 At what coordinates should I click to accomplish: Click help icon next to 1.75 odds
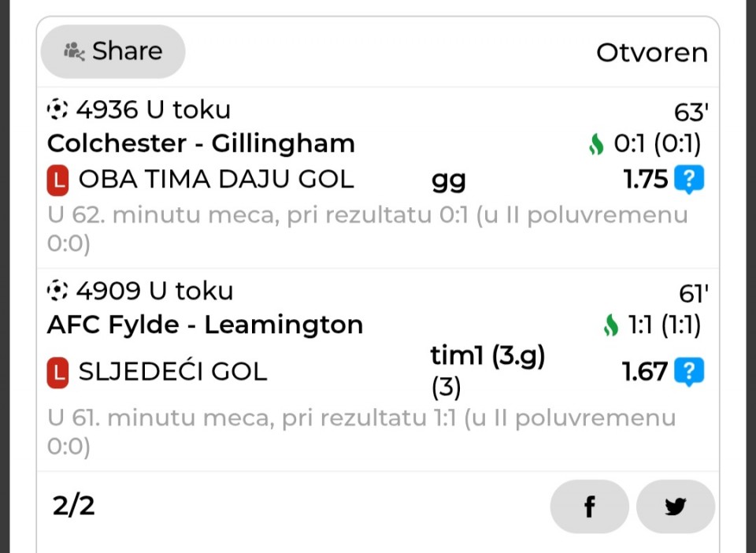click(x=689, y=180)
